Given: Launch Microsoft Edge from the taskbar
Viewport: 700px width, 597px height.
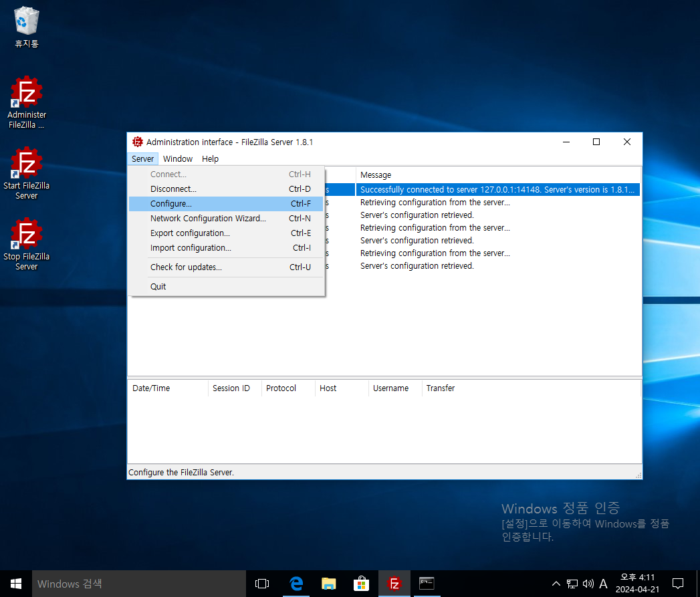Looking at the screenshot, I should pos(296,584).
